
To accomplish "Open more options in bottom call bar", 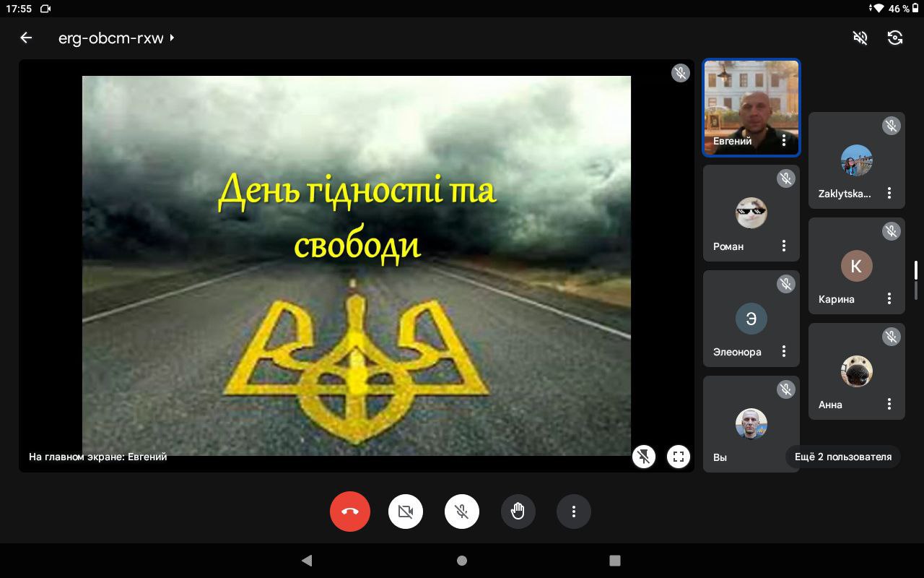I will tap(574, 512).
